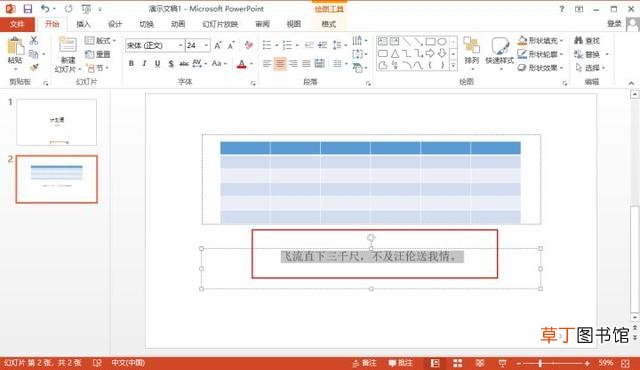Increase font size with the large A icon
The height and width of the screenshot is (370, 640).
click(x=218, y=45)
